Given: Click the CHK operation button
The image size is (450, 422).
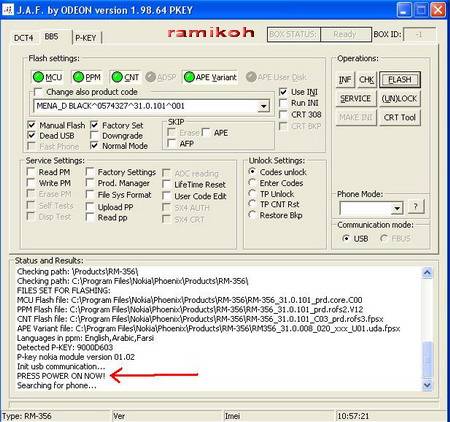Looking at the screenshot, I should click(367, 80).
